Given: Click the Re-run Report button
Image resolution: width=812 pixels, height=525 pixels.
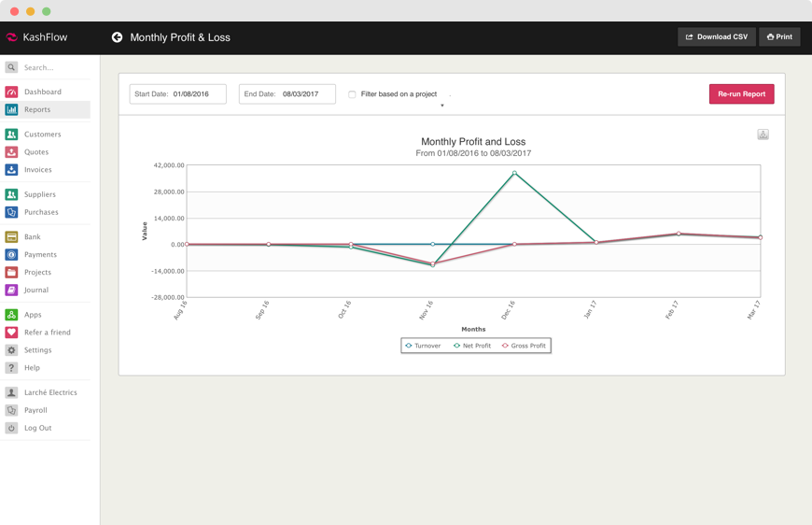Looking at the screenshot, I should (741, 94).
